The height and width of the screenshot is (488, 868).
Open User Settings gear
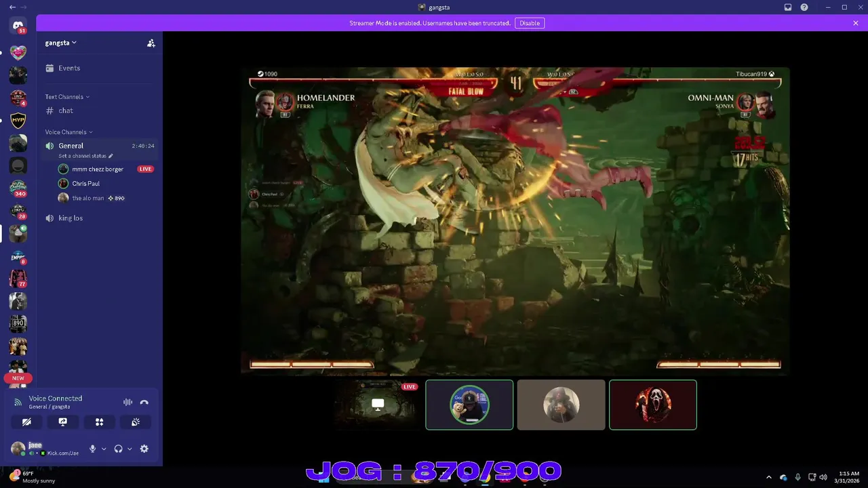144,449
